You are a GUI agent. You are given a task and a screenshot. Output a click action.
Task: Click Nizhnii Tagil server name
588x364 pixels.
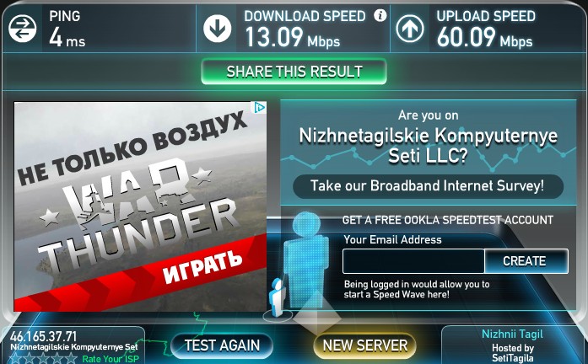(512, 334)
